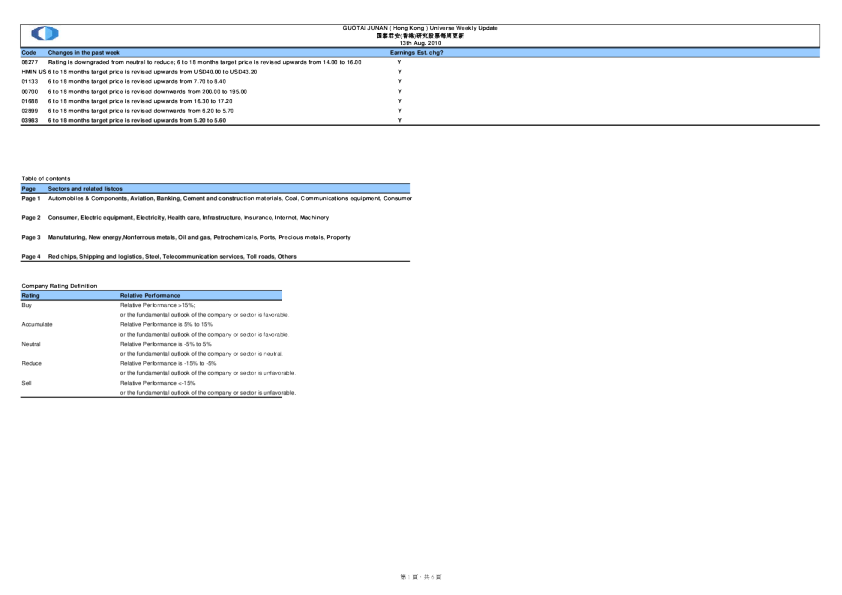Image resolution: width=842 pixels, height=595 pixels.
Task: Click the 'Relative Performance' column header
Action: tap(150, 295)
